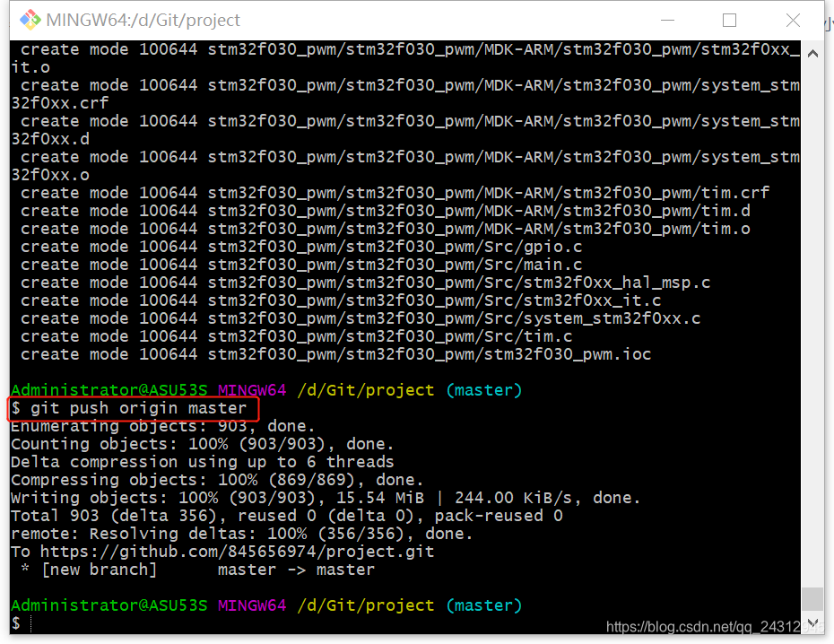Click the create mode line for stm32f0xx_hal_msp.c
This screenshot has width=834, height=644.
coord(365,283)
